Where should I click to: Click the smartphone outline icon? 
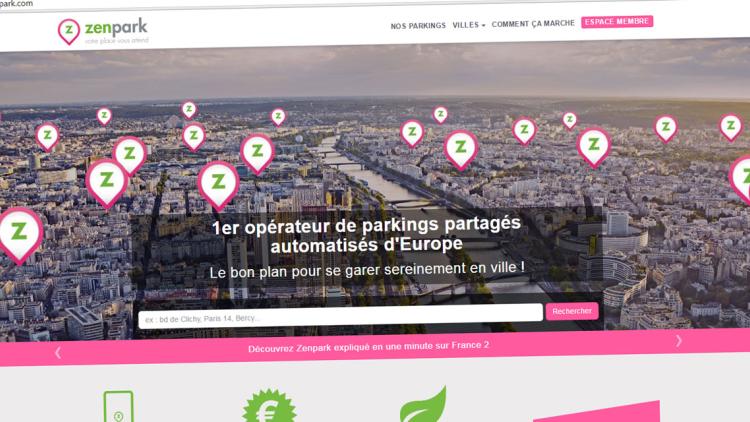click(118, 407)
